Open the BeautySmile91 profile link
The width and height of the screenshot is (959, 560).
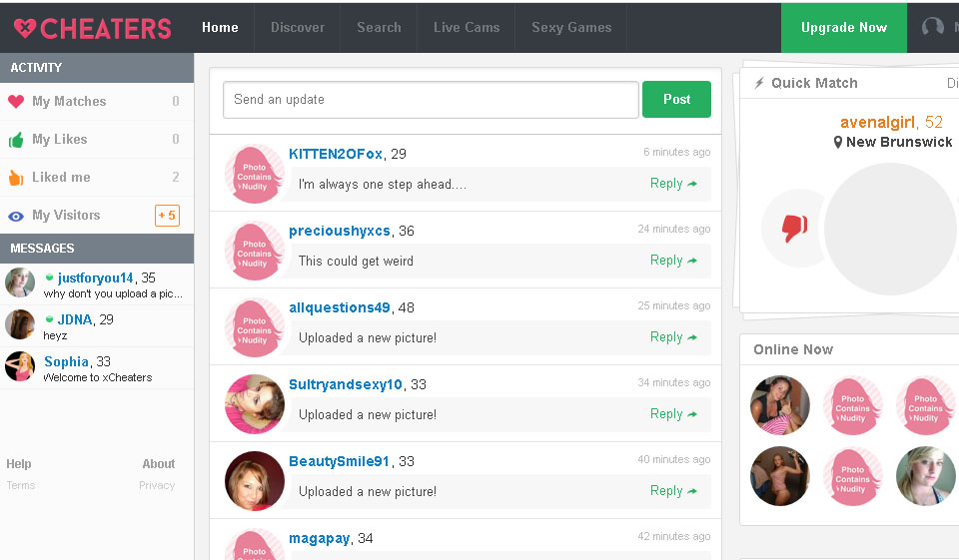coord(339,461)
